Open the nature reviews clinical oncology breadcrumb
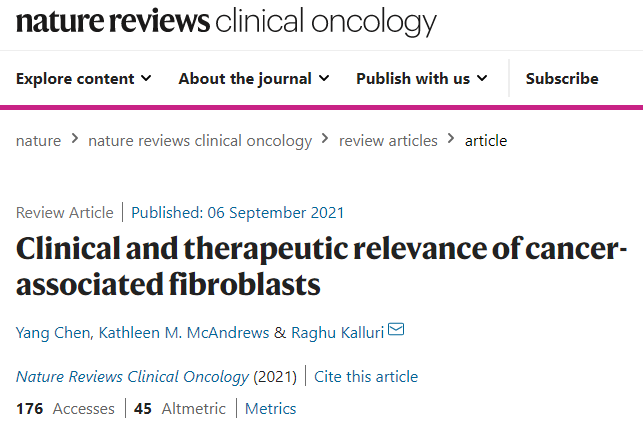 coord(200,141)
